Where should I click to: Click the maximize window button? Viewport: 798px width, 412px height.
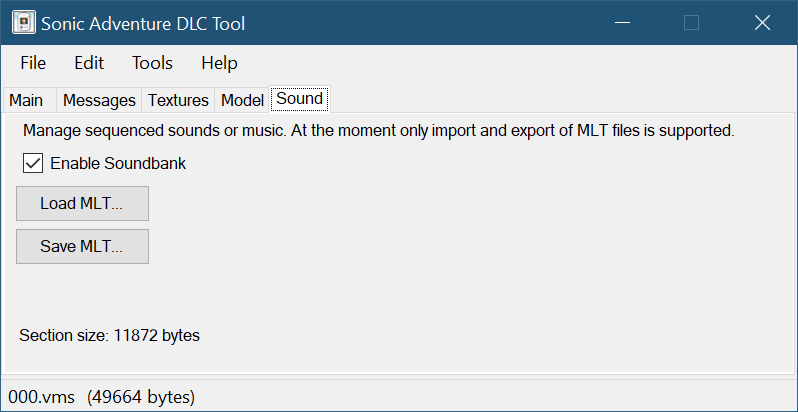point(691,23)
